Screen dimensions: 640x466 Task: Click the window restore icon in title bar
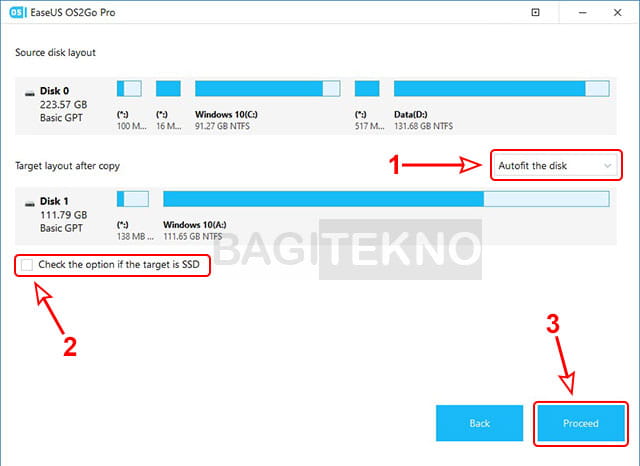(x=535, y=12)
